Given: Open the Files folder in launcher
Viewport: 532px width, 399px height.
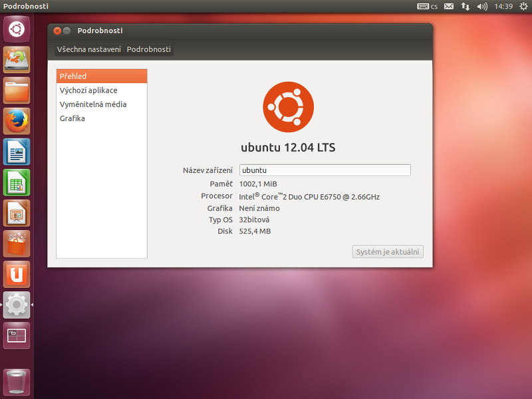Looking at the screenshot, I should 17,90.
